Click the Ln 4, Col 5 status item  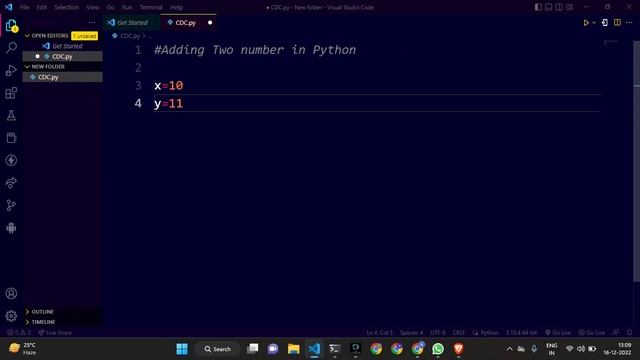click(380, 333)
